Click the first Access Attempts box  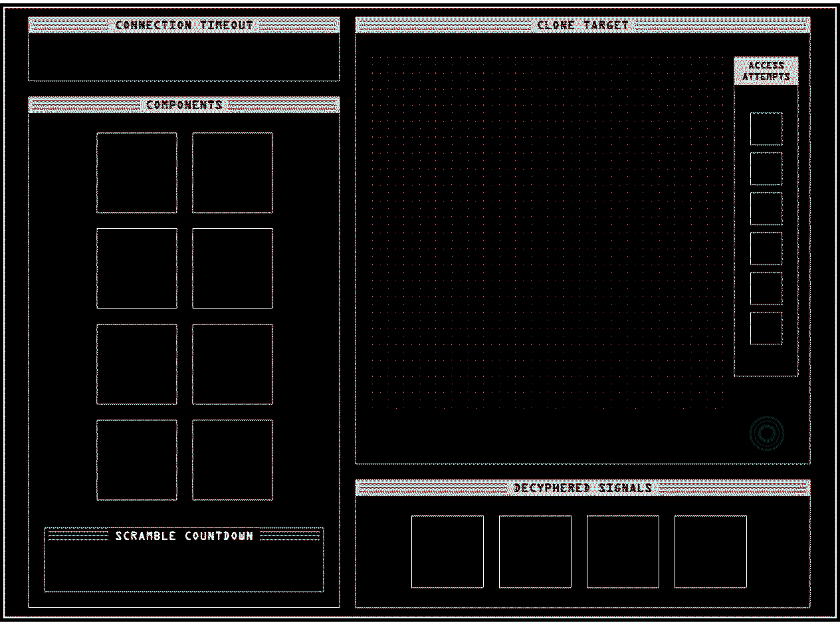(x=766, y=129)
